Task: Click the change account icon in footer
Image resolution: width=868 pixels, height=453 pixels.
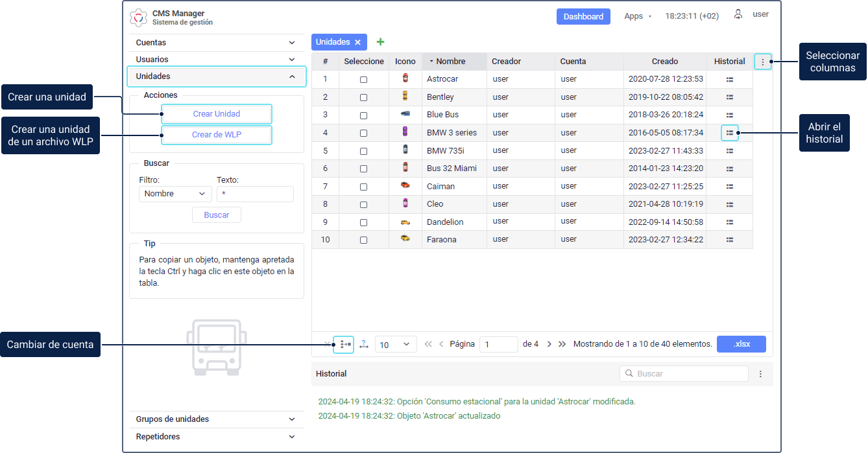Action: (344, 344)
